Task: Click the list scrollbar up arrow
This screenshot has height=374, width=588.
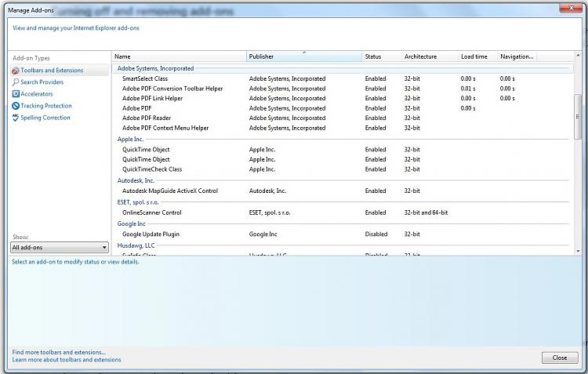Action: 578,56
